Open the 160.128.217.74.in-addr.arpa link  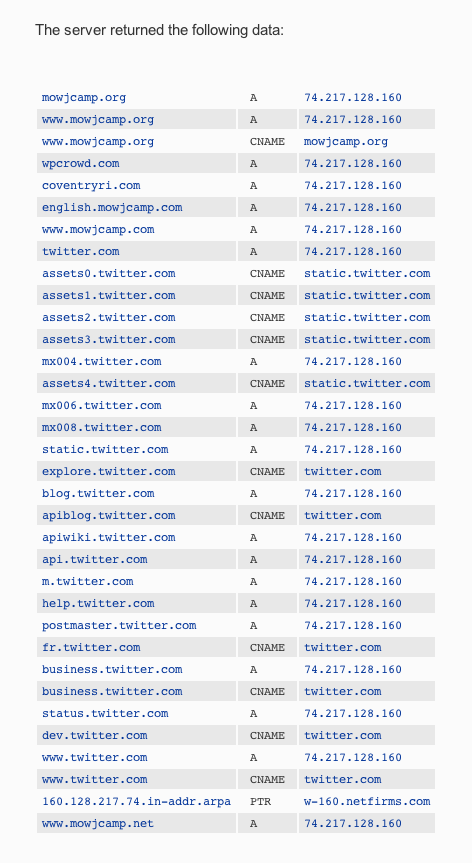[x=136, y=802]
